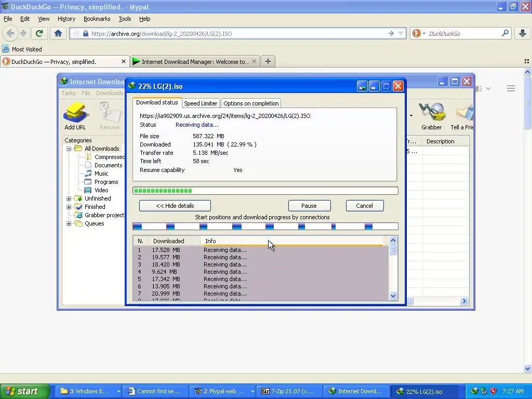Click the site lock icon in address bar
This screenshot has width=532, height=399.
click(x=86, y=33)
